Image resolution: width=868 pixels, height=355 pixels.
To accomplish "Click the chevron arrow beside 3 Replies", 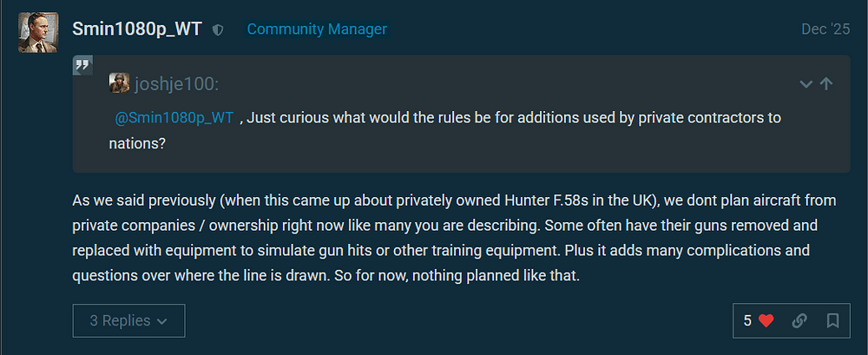I will (161, 321).
